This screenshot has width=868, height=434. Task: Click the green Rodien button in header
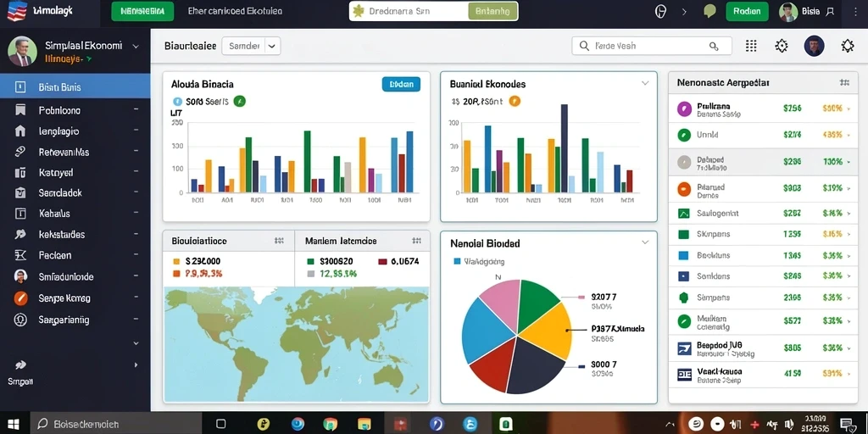[750, 11]
